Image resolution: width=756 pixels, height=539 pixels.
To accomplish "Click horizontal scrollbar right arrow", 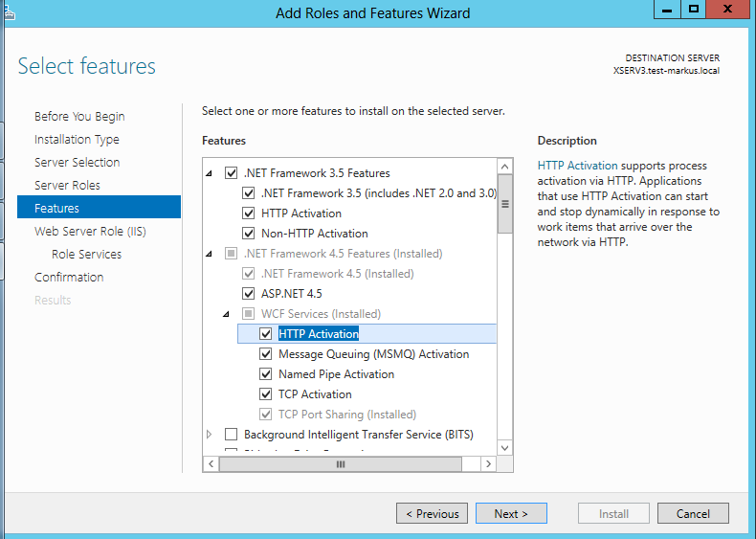I will (x=488, y=463).
